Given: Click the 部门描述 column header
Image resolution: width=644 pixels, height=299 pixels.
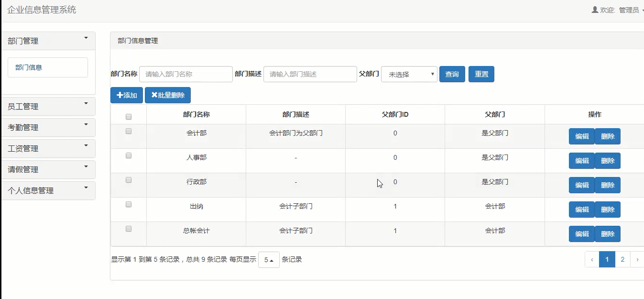Looking at the screenshot, I should [296, 115].
